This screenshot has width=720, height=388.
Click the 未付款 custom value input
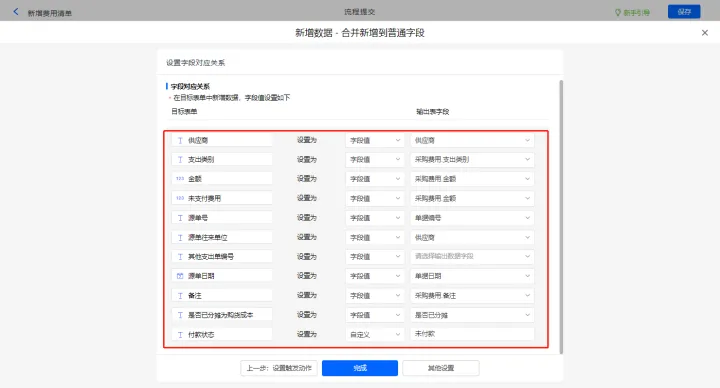[x=472, y=334]
